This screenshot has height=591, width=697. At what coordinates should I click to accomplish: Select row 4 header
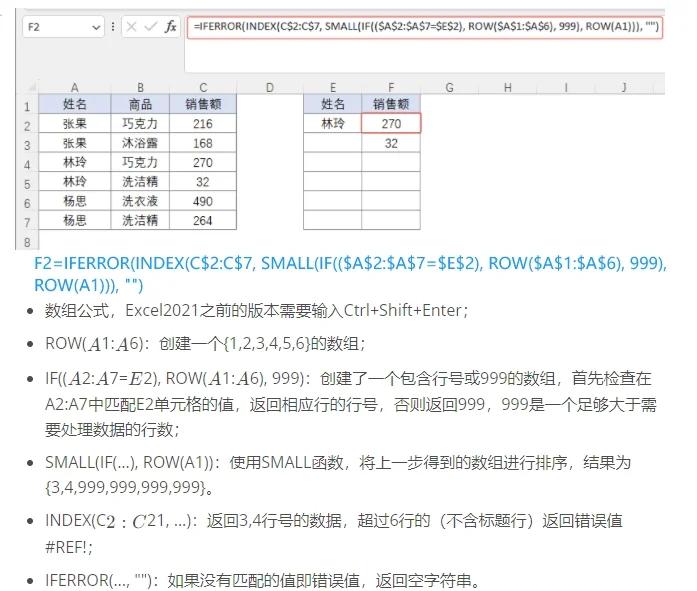click(27, 165)
